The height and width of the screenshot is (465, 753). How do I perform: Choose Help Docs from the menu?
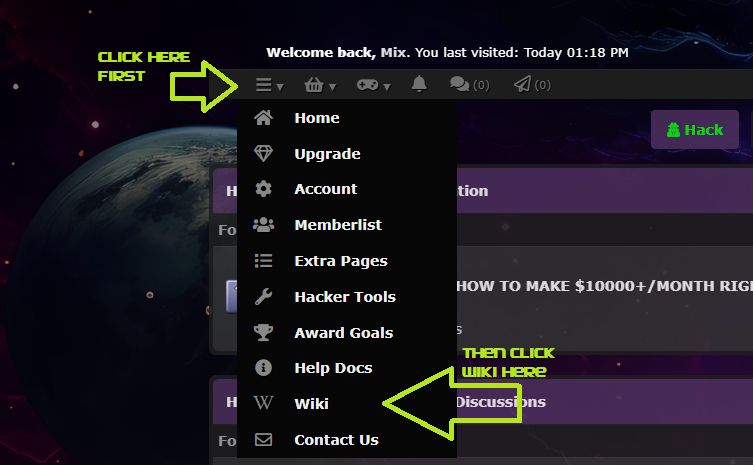pos(333,368)
